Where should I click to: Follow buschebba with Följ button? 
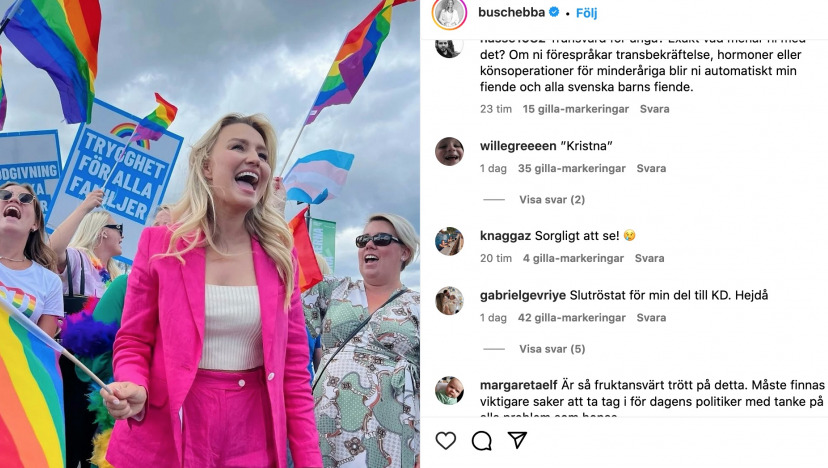[x=586, y=13]
